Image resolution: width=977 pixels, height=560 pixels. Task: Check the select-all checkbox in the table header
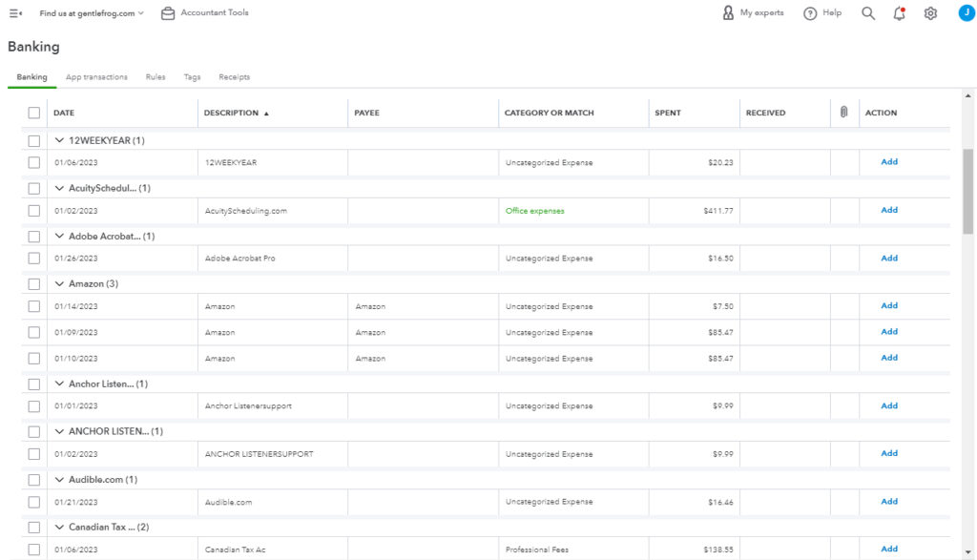[x=34, y=113]
